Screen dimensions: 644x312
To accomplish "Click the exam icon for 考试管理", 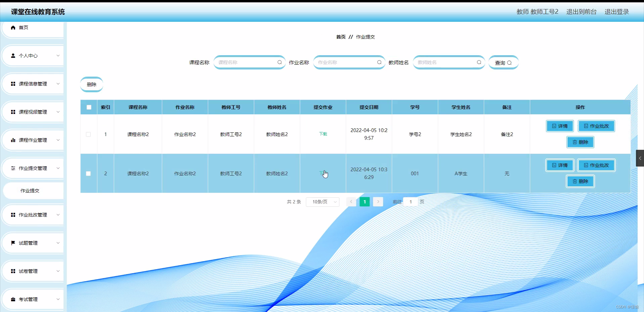I will pos(13,299).
